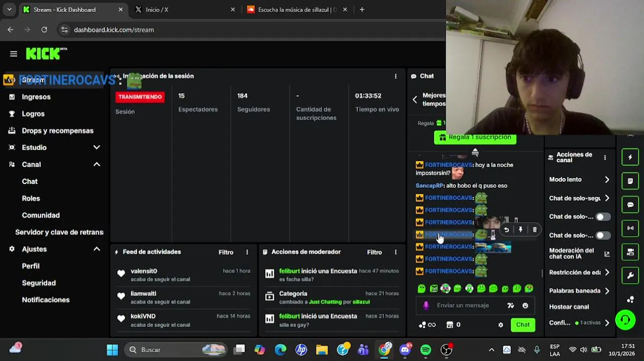Click Hostear canal
Image resolution: width=644 pixels, height=361 pixels.
(569, 307)
